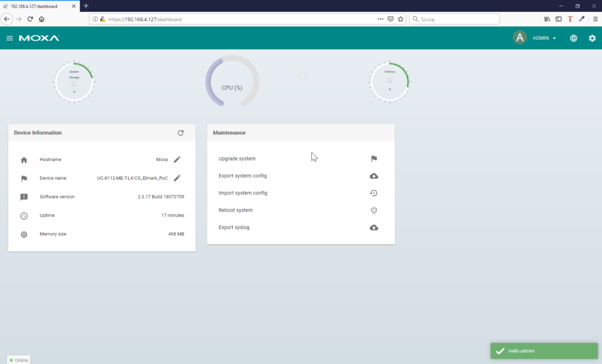602x364 pixels.
Task: Click the Import system config restore icon
Action: click(373, 193)
